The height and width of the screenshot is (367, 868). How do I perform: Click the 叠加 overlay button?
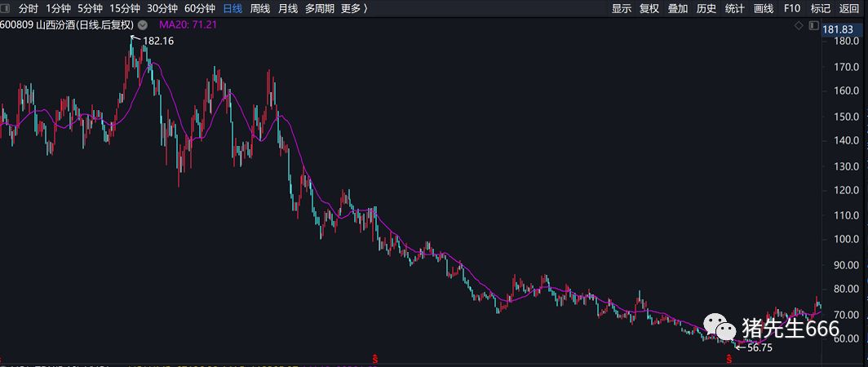tap(678, 8)
